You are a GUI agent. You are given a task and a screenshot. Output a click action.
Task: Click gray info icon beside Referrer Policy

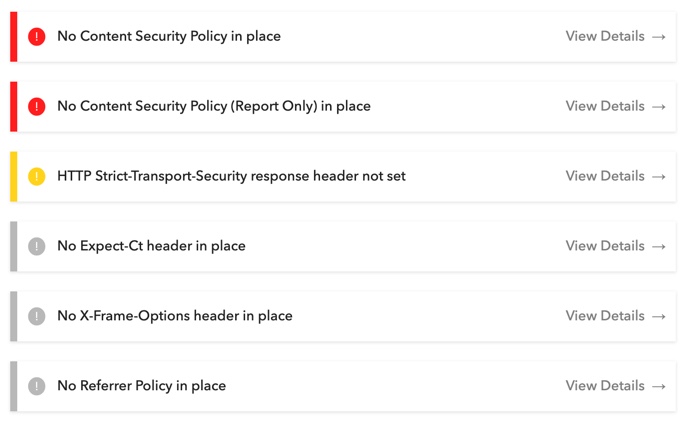click(37, 387)
